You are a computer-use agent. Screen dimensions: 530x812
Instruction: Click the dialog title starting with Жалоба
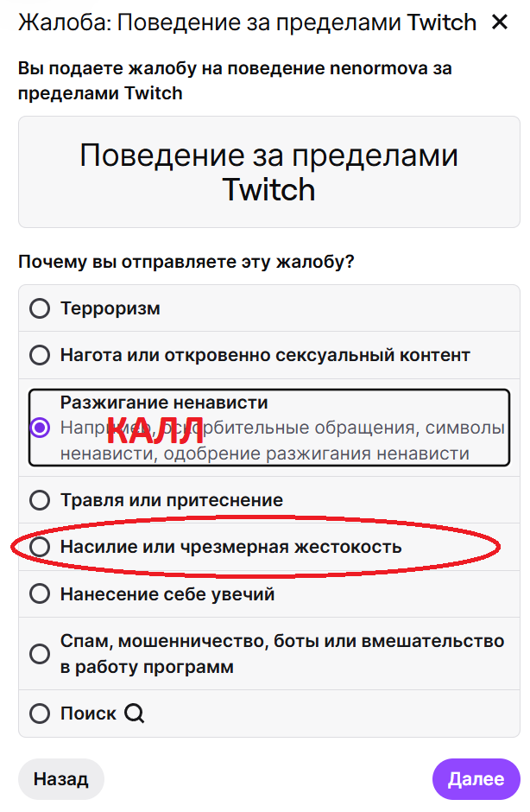pos(247,22)
